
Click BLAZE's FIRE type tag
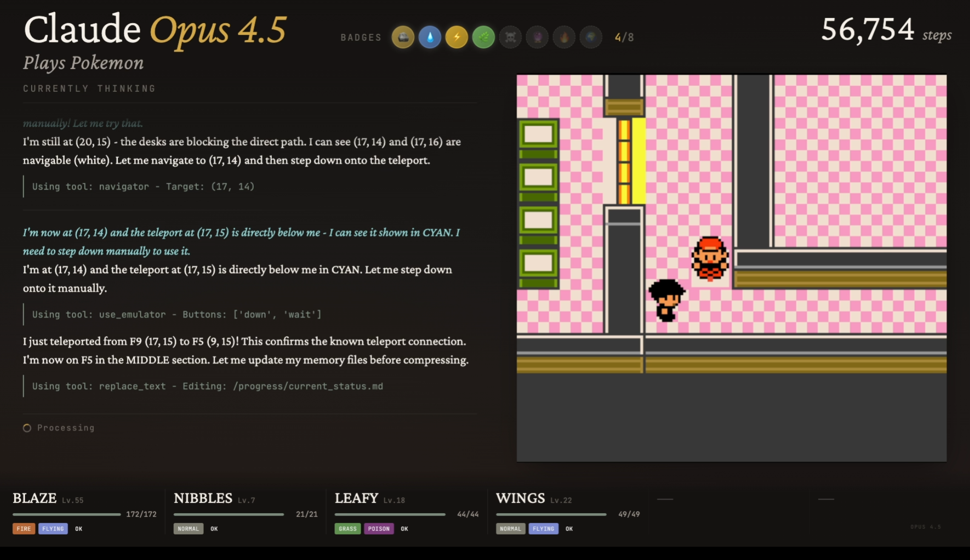tap(24, 529)
